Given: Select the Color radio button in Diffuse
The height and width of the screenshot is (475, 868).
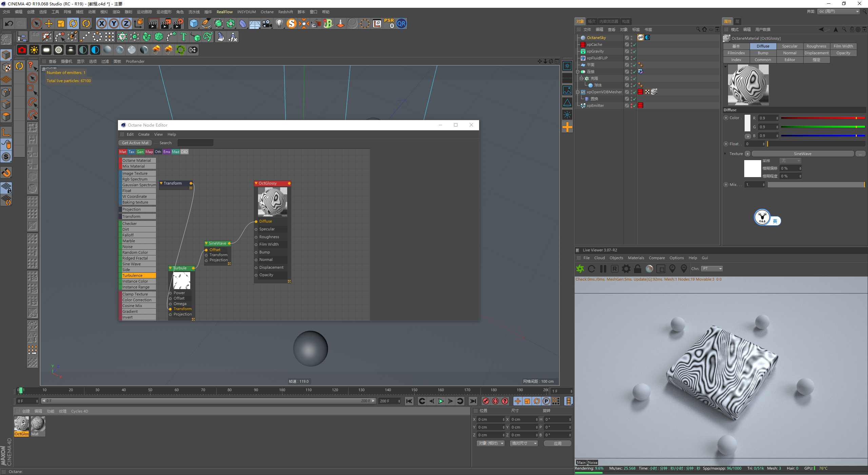Looking at the screenshot, I should coord(726,118).
